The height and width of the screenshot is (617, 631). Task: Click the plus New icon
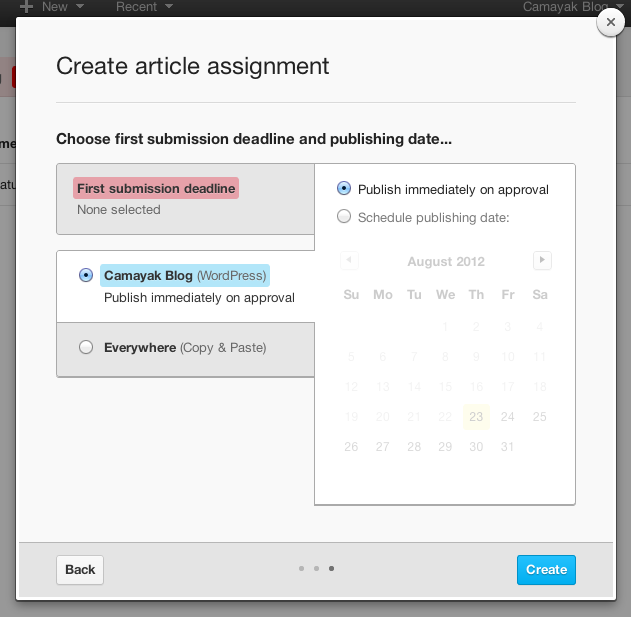click(x=27, y=7)
